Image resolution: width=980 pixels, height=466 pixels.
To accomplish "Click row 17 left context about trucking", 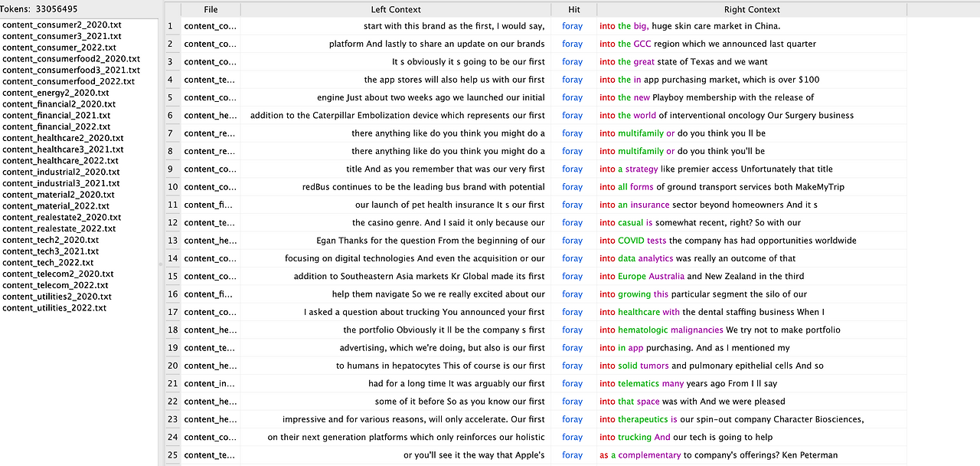I will coord(424,312).
